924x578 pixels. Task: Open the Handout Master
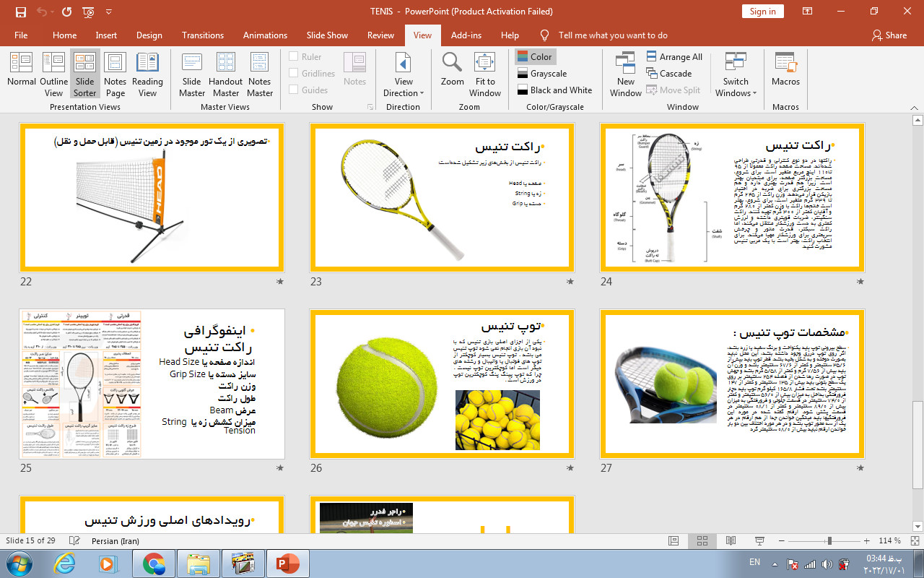(x=225, y=73)
